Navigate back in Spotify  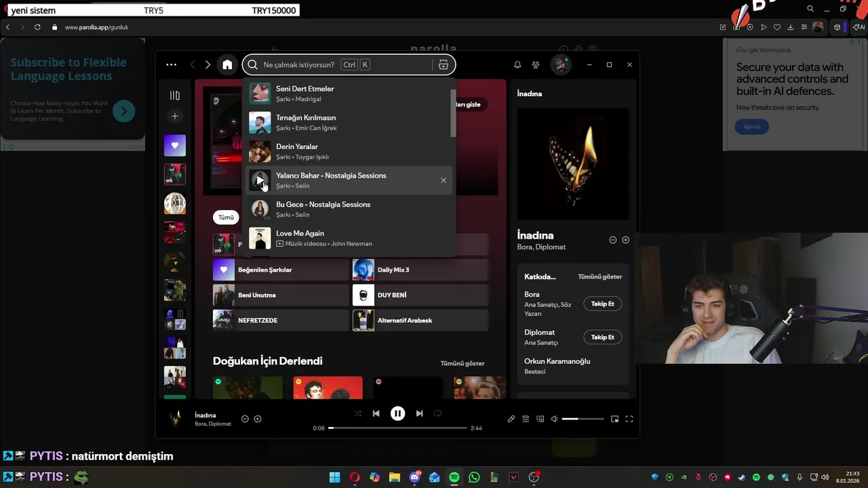tap(193, 64)
